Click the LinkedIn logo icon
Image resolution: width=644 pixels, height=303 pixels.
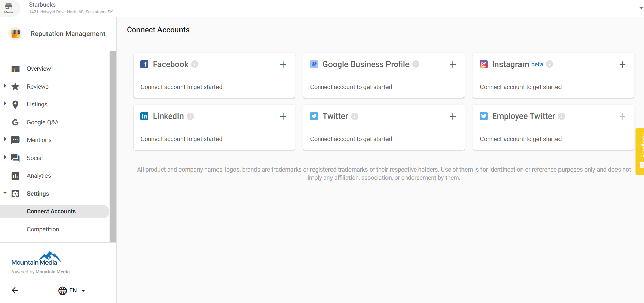[x=144, y=116]
